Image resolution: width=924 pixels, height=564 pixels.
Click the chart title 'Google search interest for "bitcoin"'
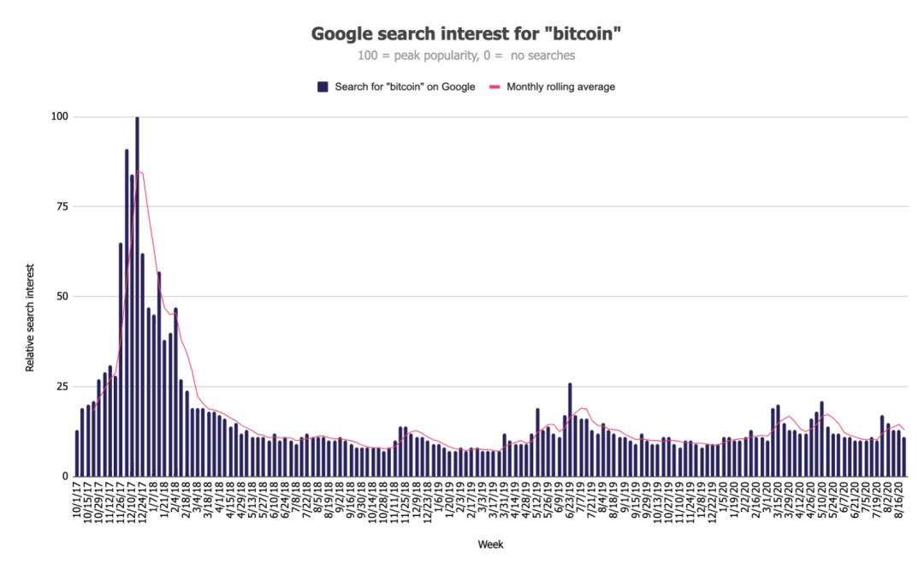click(x=465, y=33)
